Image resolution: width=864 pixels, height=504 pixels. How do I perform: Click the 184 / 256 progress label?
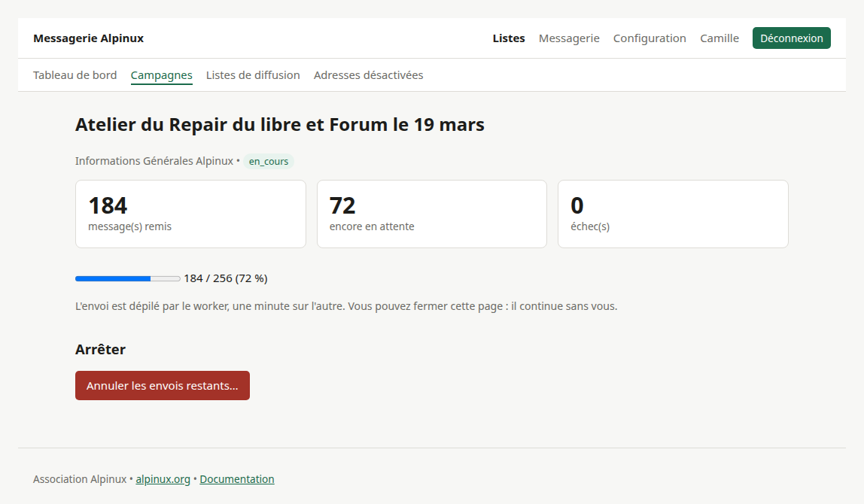(x=225, y=278)
